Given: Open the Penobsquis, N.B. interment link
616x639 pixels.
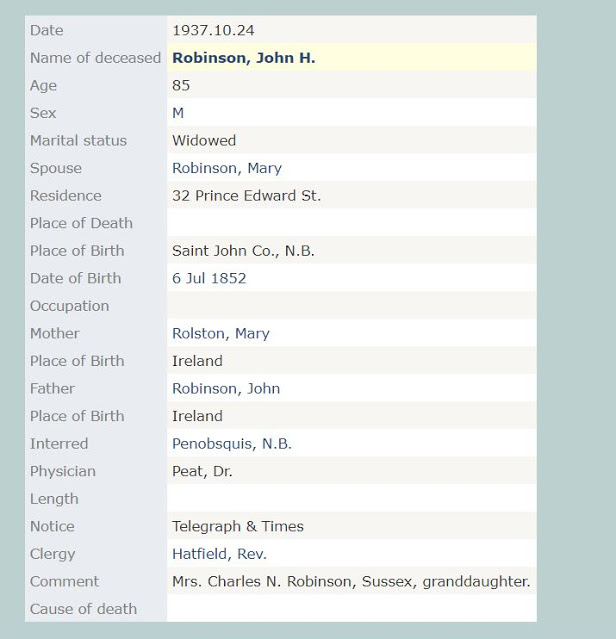Looking at the screenshot, I should click(231, 443).
